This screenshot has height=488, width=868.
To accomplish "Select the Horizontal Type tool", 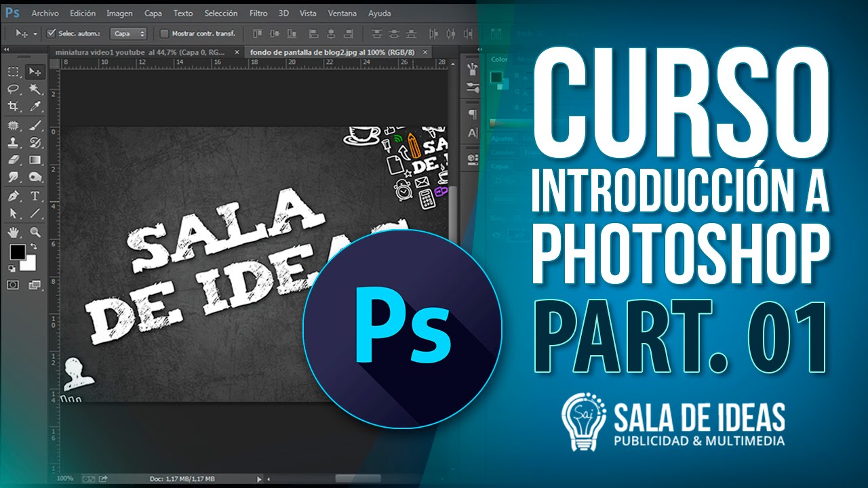I will pos(35,196).
